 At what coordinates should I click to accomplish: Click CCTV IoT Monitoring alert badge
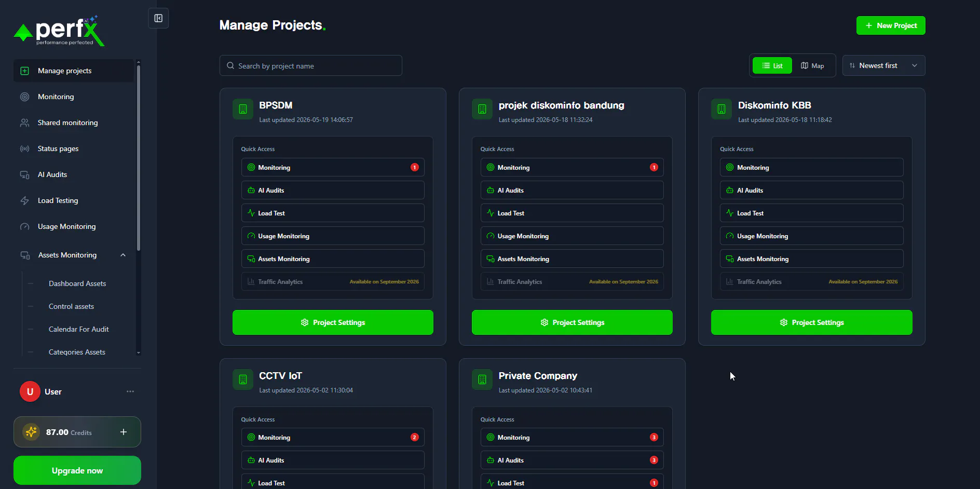415,437
